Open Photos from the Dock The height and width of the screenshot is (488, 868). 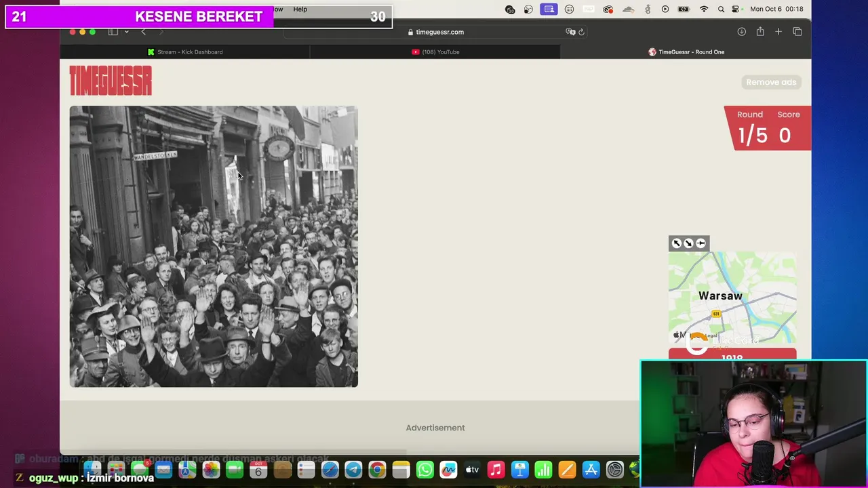[x=211, y=470]
